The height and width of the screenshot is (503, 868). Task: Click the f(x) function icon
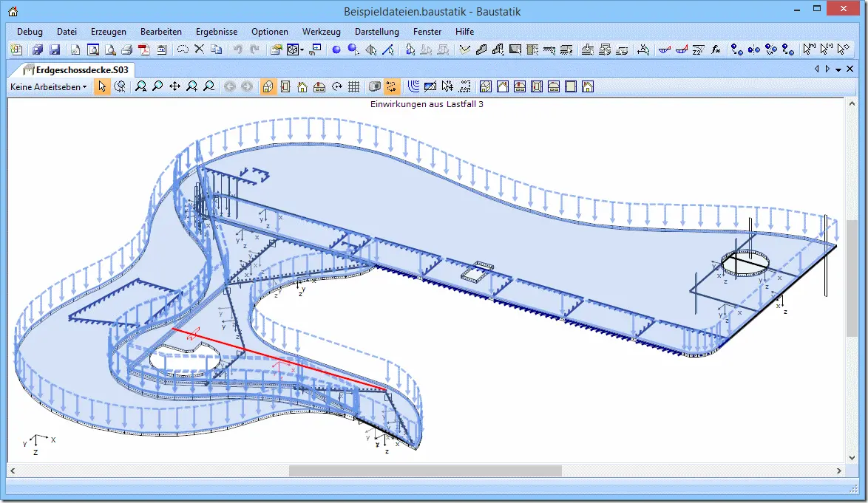716,49
